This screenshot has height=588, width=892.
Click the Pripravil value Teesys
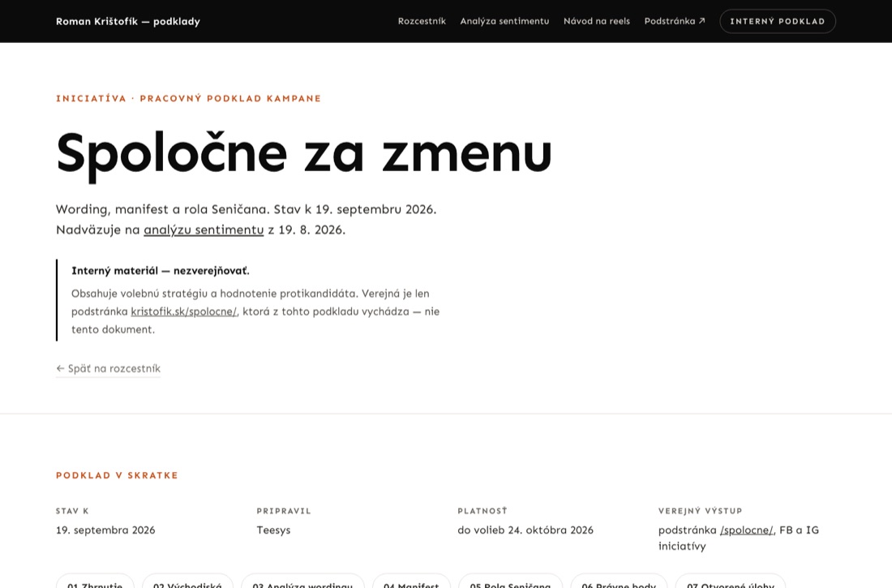click(273, 530)
